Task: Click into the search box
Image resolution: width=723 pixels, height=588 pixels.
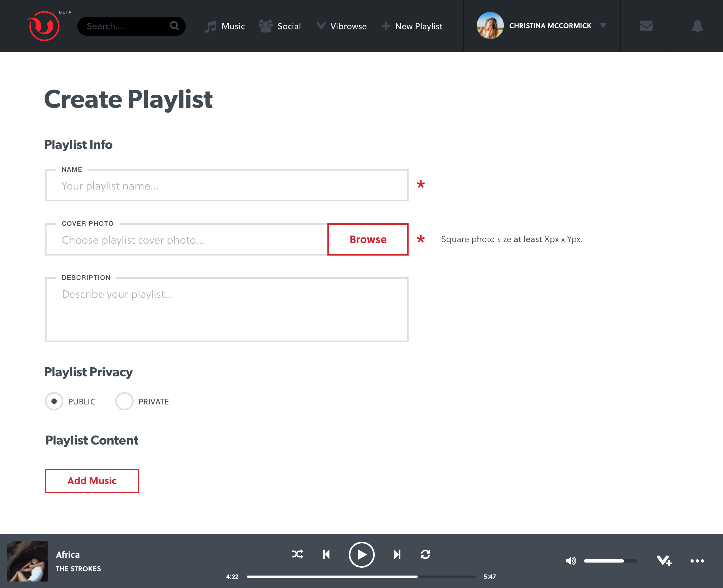Action: coord(131,26)
